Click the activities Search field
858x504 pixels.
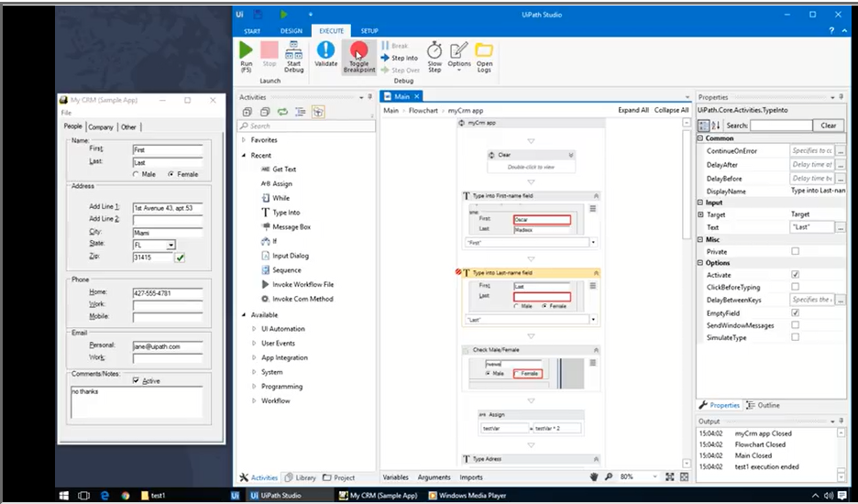pos(306,126)
